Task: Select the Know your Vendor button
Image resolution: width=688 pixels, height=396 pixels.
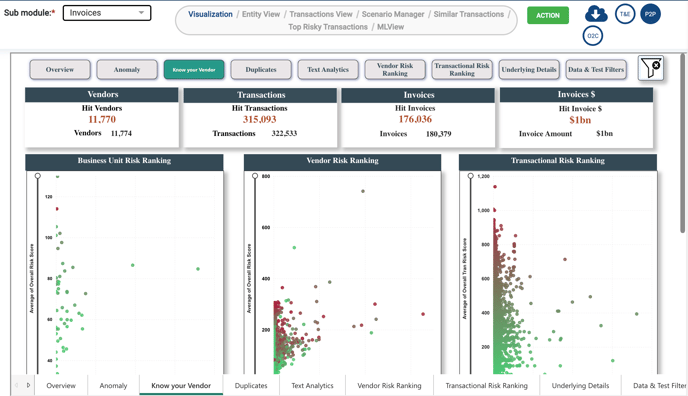Action: point(194,69)
